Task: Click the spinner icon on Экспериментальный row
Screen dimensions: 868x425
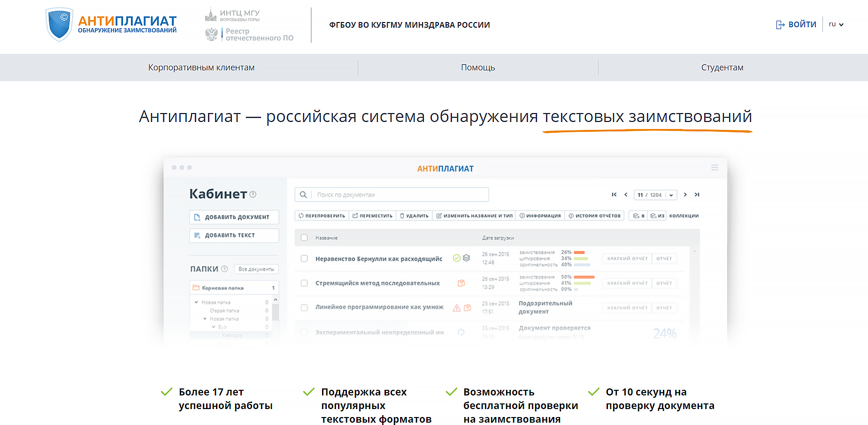Action: 461,332
